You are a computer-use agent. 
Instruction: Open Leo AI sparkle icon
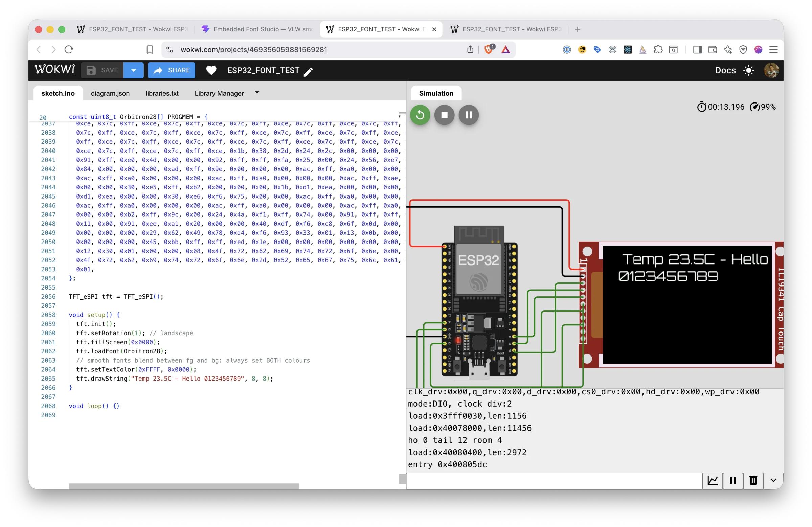pyautogui.click(x=727, y=50)
